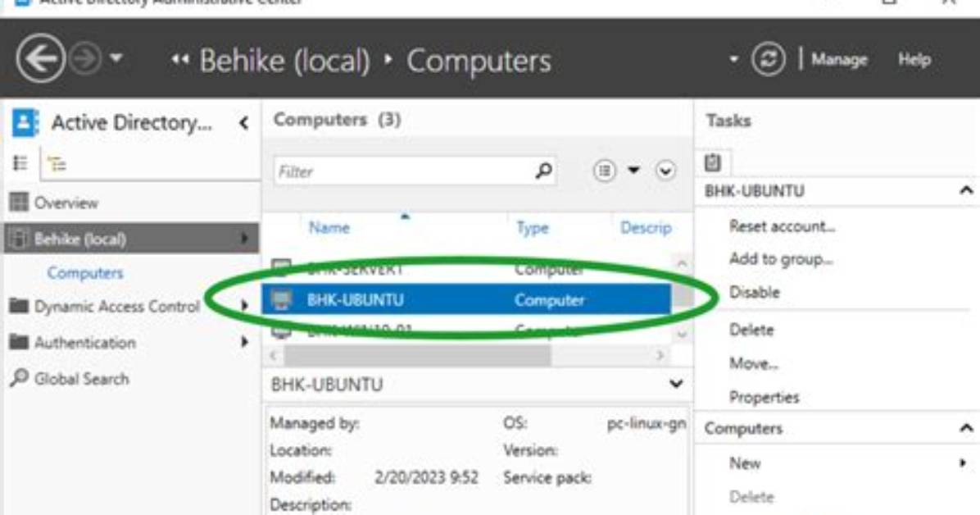Open navigation history dropdown arrow

tap(116, 58)
